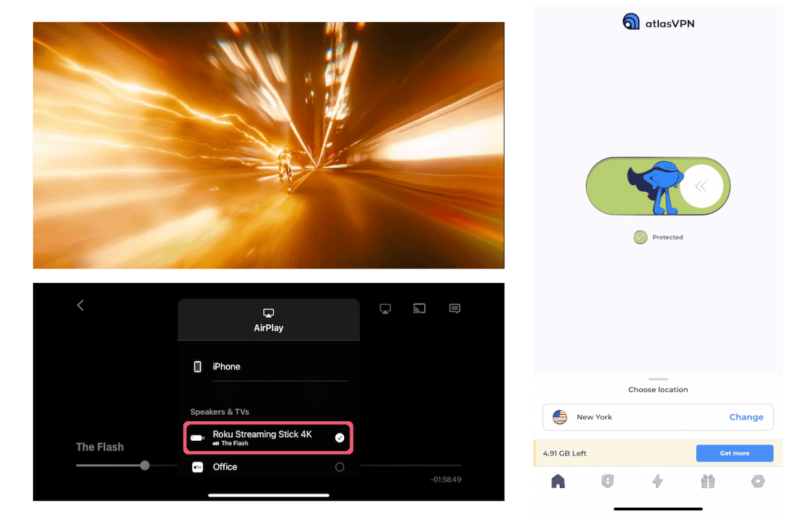
Task: Expand the Choose location sheet handle
Action: (x=658, y=379)
